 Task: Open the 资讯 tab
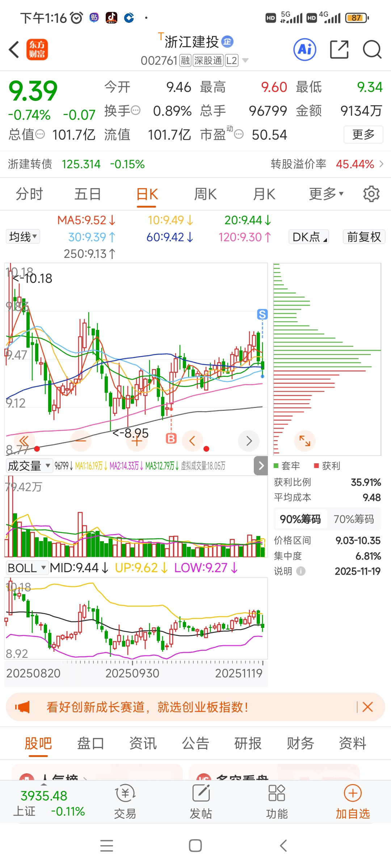pyautogui.click(x=143, y=744)
